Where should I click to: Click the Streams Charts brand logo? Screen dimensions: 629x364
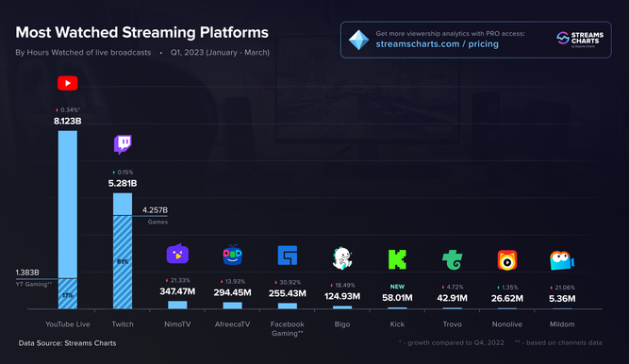point(580,40)
